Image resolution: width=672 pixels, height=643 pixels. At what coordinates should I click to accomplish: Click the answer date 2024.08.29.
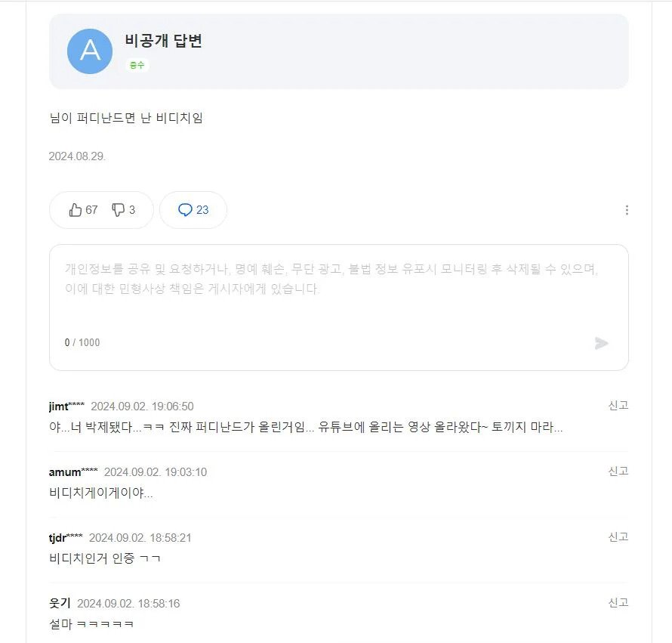coord(77,156)
